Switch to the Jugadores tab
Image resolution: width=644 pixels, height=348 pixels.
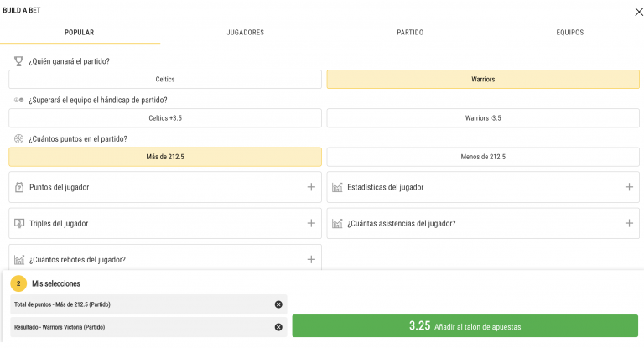[245, 33]
